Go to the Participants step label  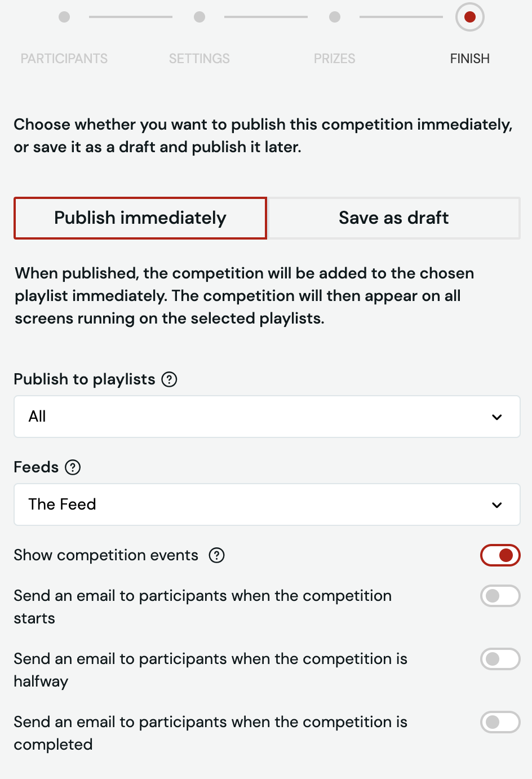tap(64, 59)
